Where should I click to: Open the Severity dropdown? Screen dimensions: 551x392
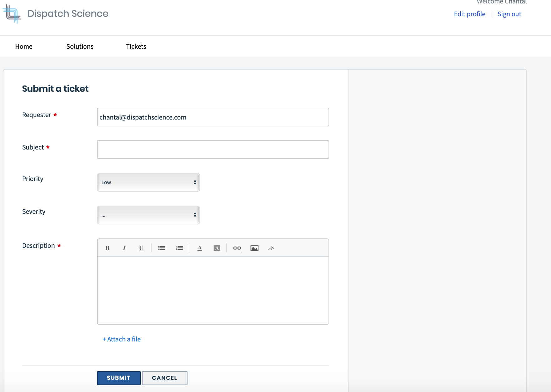[x=149, y=215]
